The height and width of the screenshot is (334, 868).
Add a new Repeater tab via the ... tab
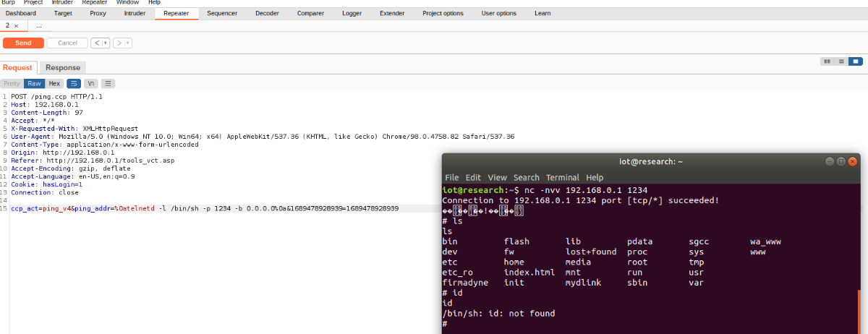(x=38, y=25)
